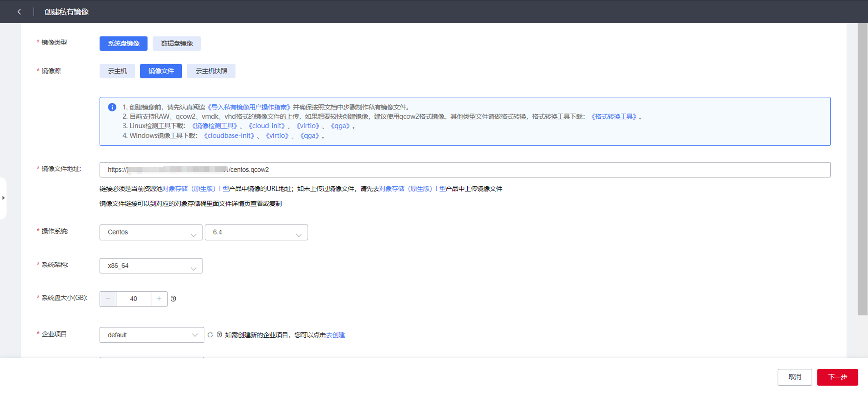Click the back arrow in header
Screen dimensions: 868x395
click(x=19, y=12)
